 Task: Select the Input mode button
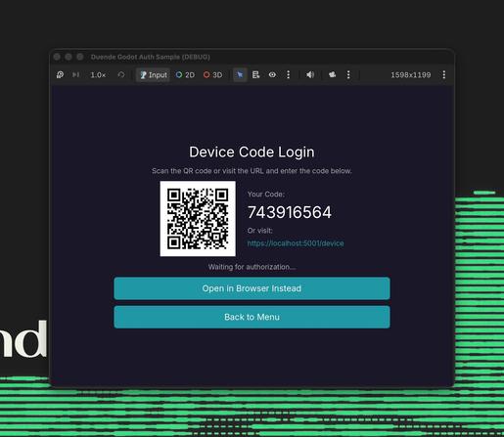pos(153,75)
